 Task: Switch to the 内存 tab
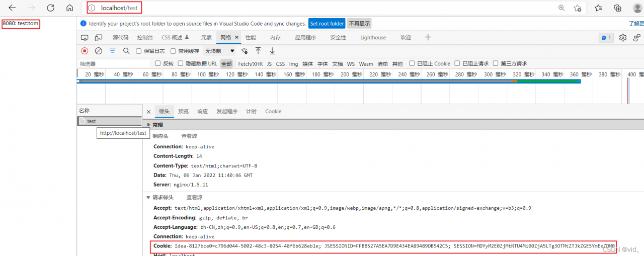point(275,38)
